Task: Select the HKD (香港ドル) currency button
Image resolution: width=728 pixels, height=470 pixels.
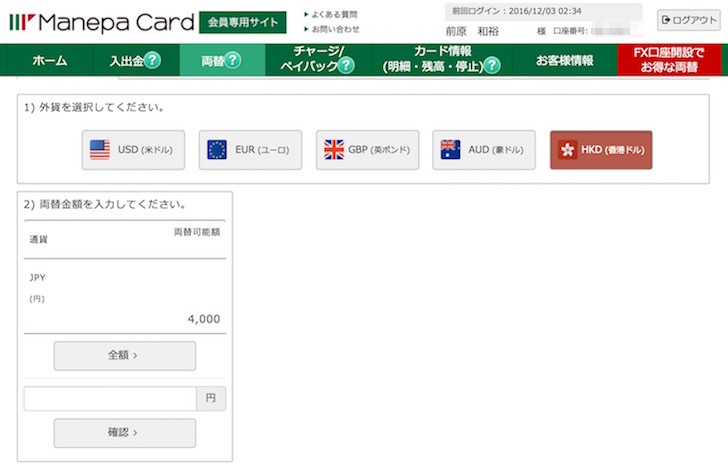Action: pos(601,150)
